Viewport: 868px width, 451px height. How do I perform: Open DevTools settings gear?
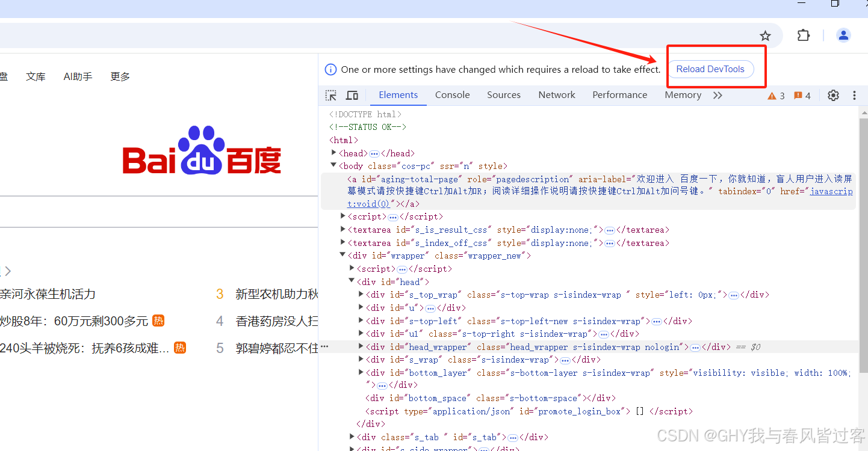click(833, 95)
